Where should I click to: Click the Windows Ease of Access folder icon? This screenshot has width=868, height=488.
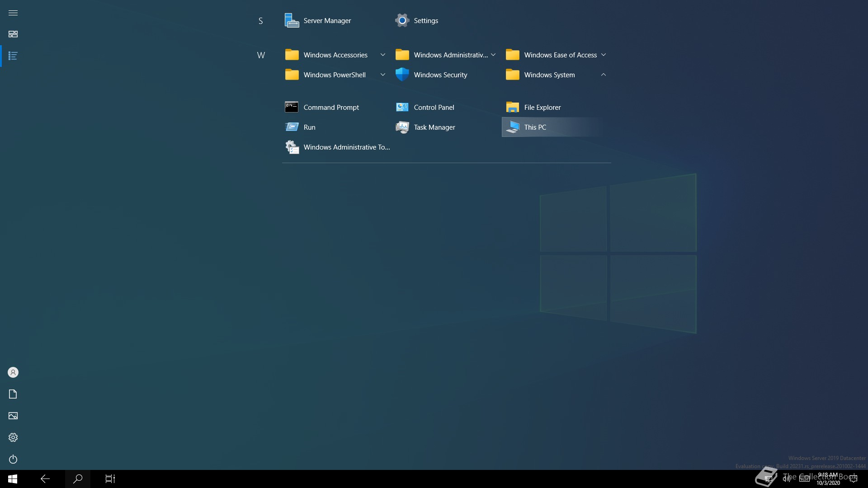click(x=512, y=55)
